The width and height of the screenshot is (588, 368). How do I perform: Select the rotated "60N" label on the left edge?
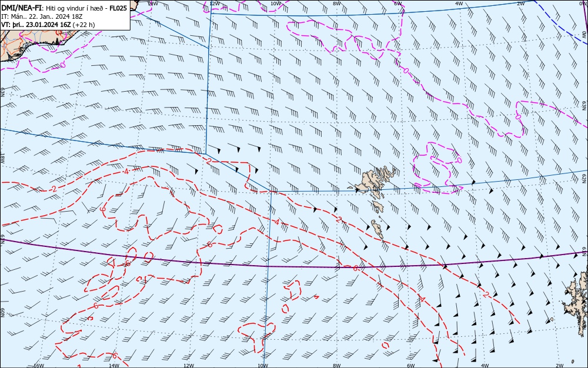2,313
